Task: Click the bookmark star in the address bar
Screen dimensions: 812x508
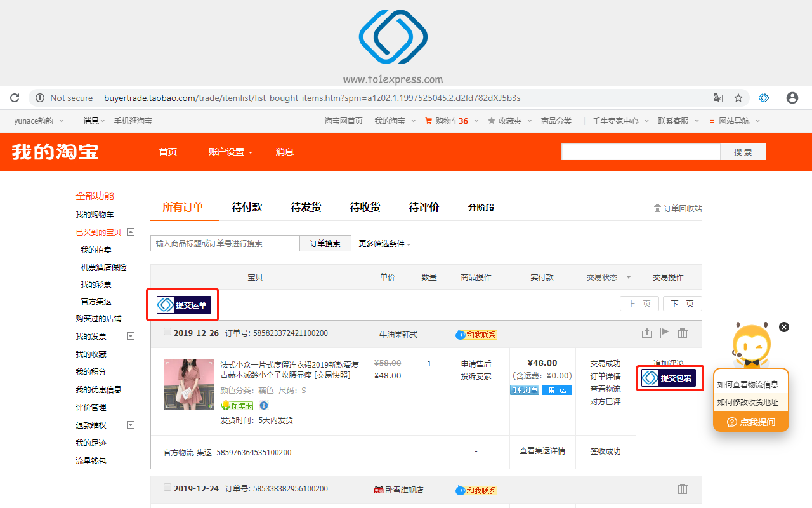Action: click(x=738, y=98)
